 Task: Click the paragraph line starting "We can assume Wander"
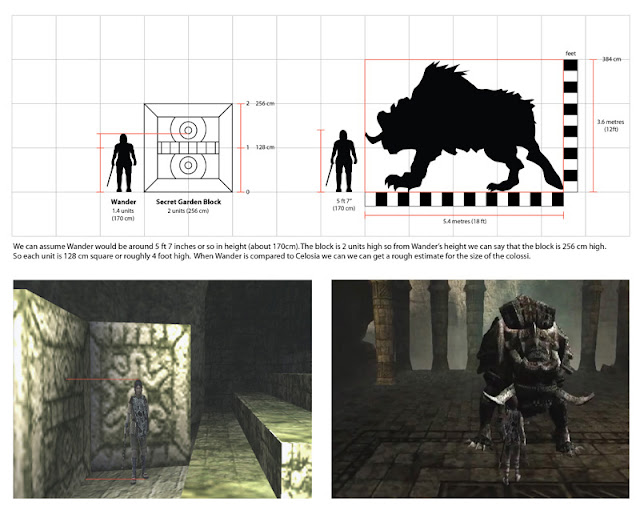(310, 247)
